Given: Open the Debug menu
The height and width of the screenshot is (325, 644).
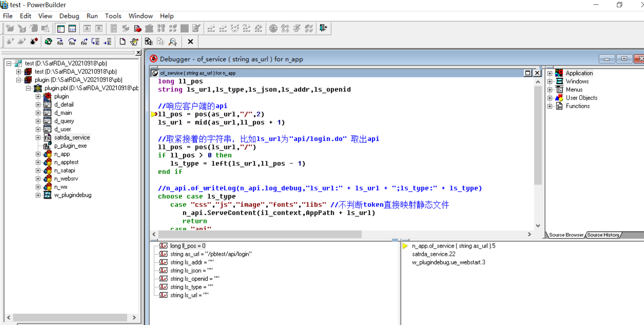Looking at the screenshot, I should (x=69, y=16).
